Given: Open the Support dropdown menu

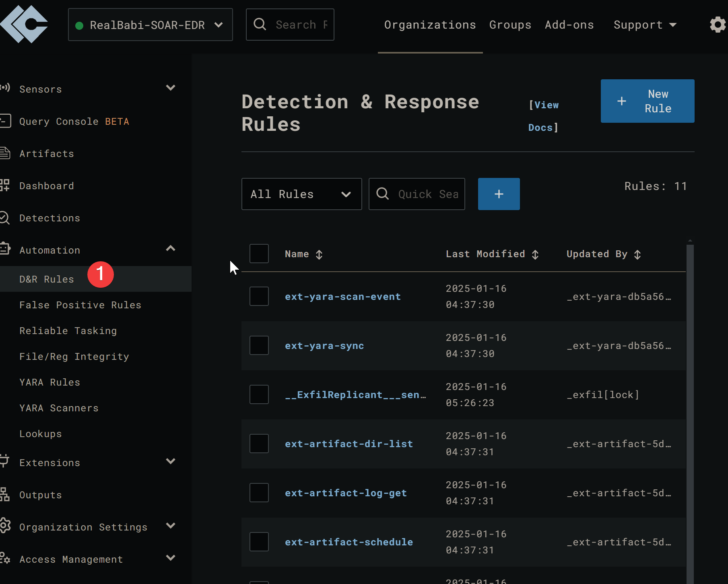Looking at the screenshot, I should click(645, 25).
